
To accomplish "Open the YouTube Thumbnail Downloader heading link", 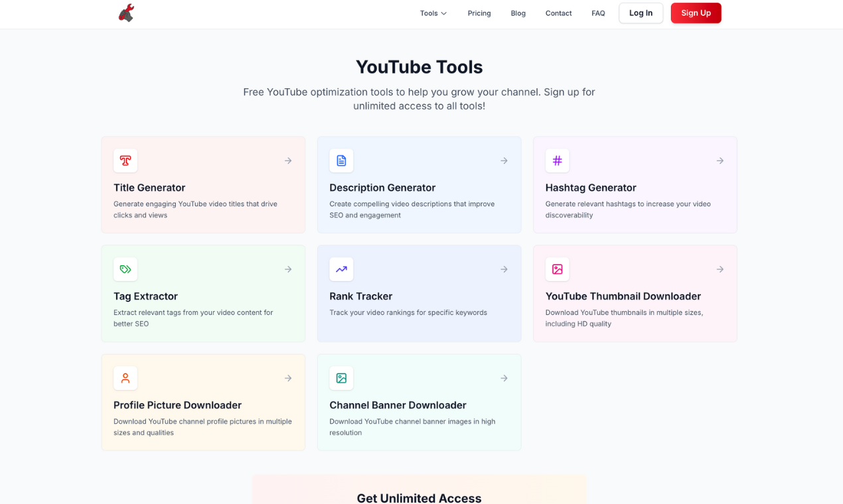I will pyautogui.click(x=623, y=296).
